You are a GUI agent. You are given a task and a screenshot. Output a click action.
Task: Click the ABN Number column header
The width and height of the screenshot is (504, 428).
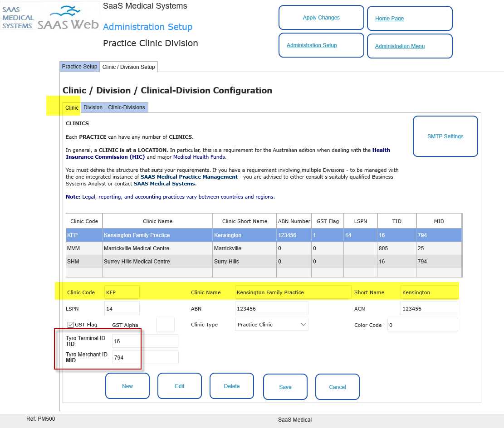[294, 221]
